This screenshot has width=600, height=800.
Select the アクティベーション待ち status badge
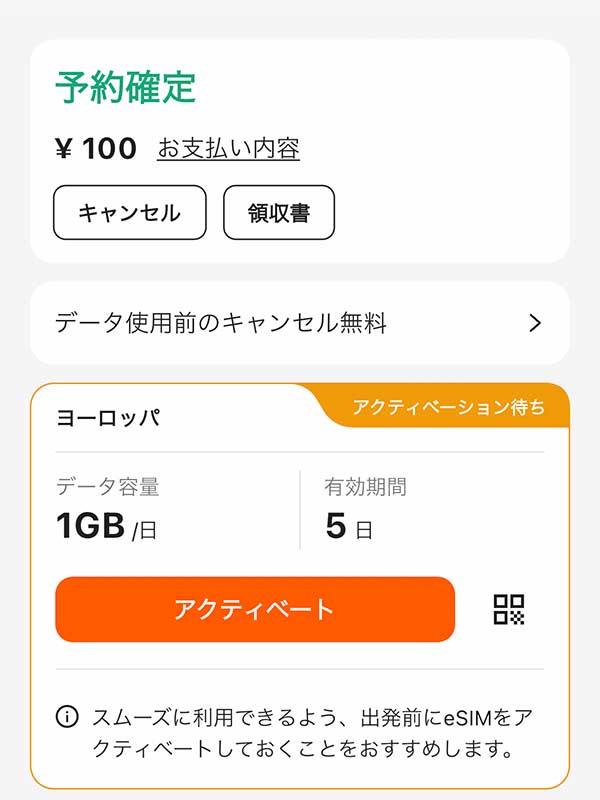[448, 407]
